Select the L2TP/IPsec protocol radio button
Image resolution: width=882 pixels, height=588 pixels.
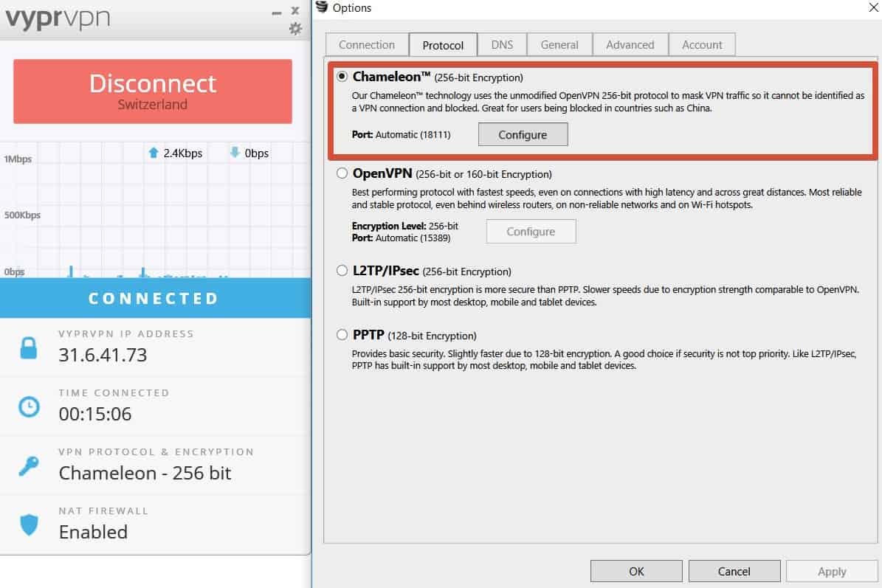tap(342, 270)
